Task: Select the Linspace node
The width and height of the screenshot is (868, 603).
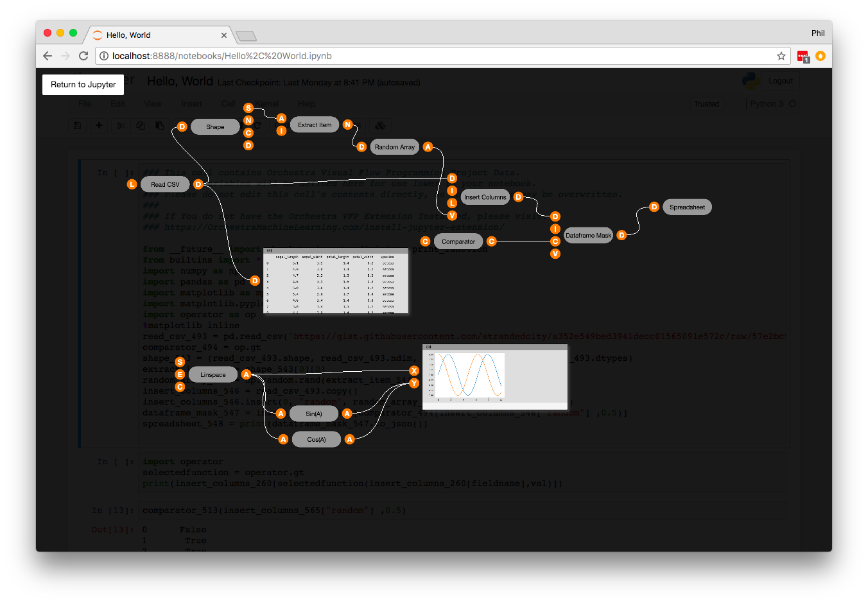Action: 213,375
